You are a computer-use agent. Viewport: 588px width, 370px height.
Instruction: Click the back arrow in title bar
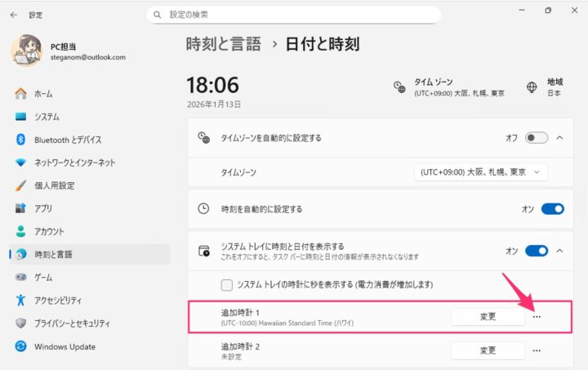pos(13,15)
